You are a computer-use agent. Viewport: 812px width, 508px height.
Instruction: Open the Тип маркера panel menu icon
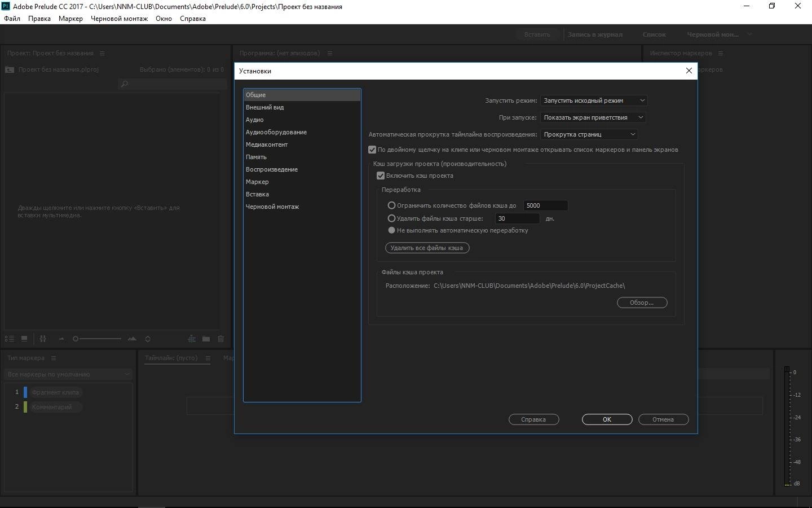54,358
